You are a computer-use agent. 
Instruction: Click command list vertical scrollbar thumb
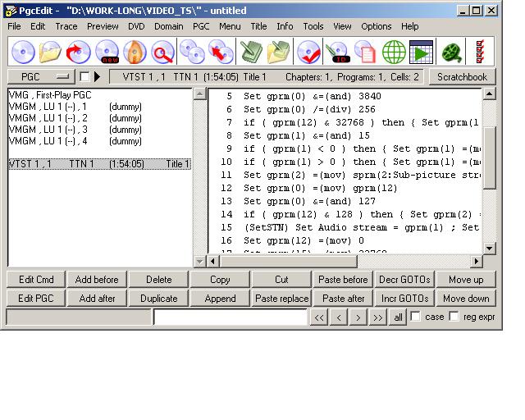[490, 158]
